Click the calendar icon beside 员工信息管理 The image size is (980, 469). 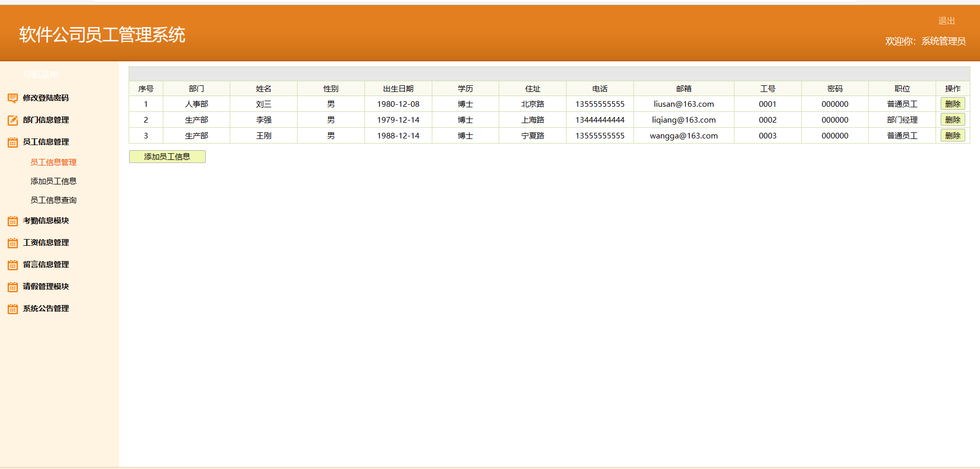[x=13, y=142]
